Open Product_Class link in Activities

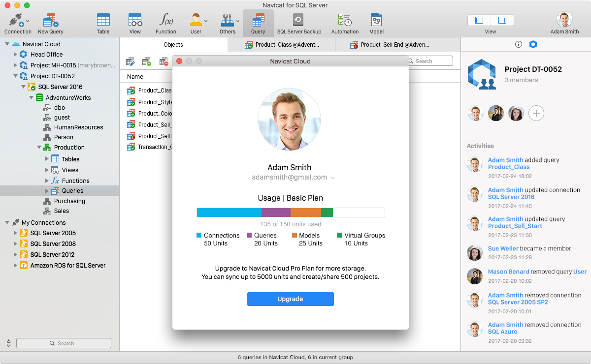pyautogui.click(x=509, y=167)
